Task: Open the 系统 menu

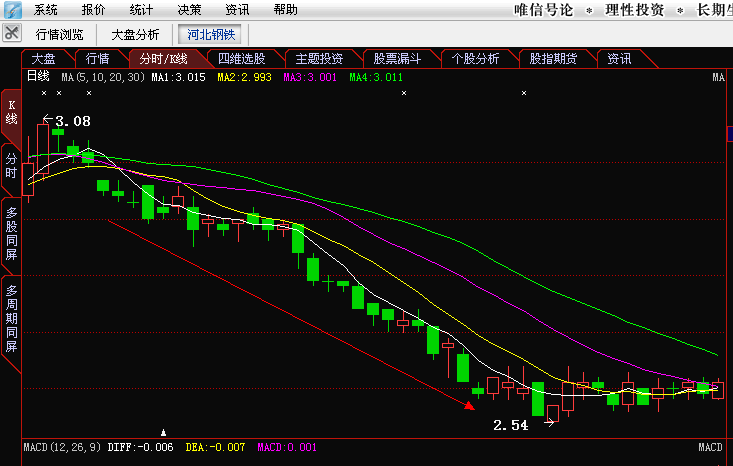Action: click(46, 10)
